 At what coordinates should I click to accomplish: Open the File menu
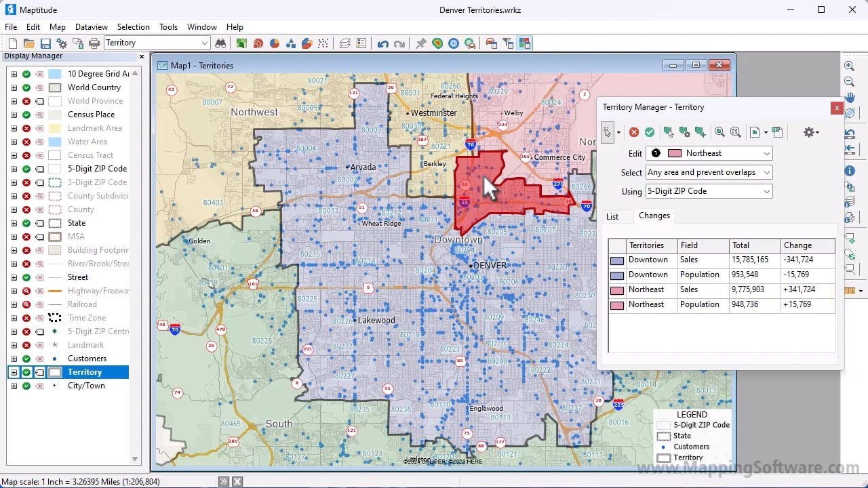11,27
